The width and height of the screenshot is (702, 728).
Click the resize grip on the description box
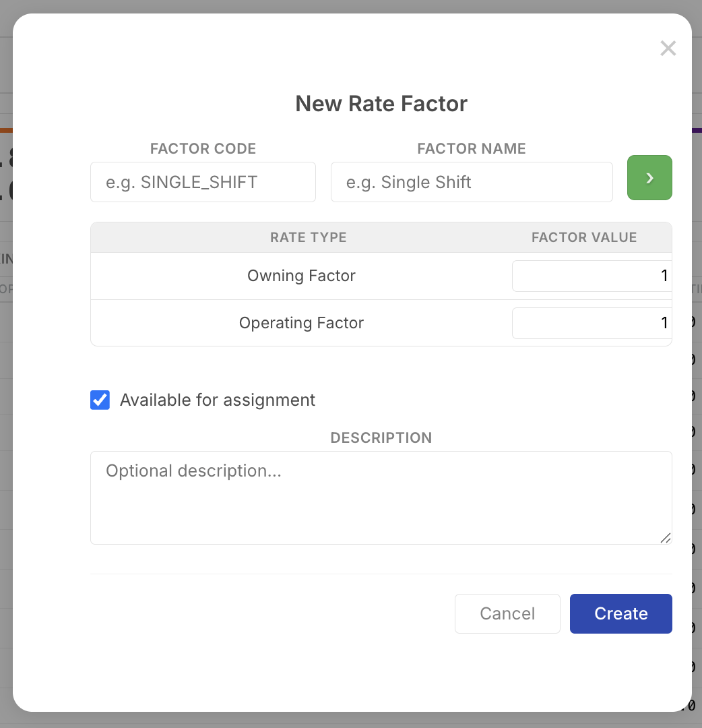tap(666, 539)
